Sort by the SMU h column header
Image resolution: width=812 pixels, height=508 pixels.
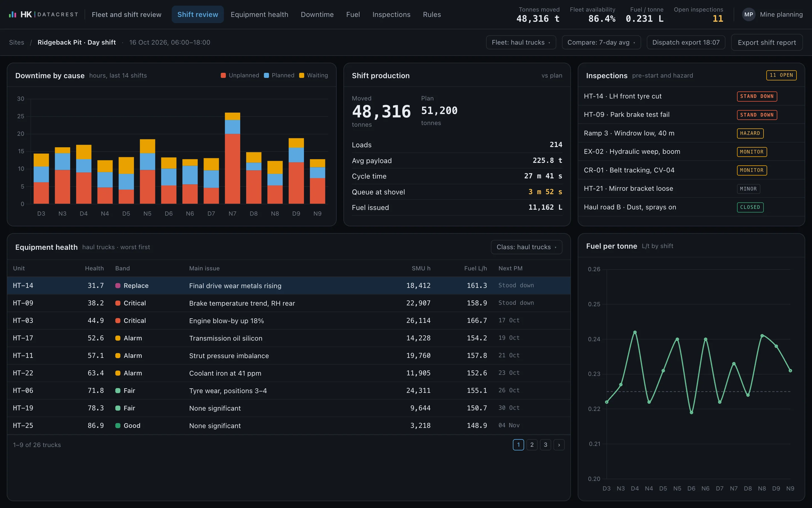tap(421, 268)
